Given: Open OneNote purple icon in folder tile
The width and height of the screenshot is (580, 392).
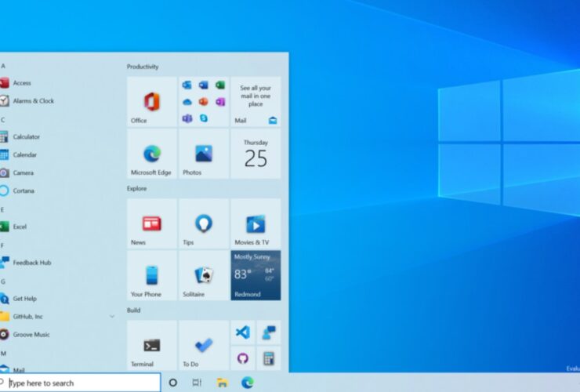Looking at the screenshot, I should tap(220, 102).
